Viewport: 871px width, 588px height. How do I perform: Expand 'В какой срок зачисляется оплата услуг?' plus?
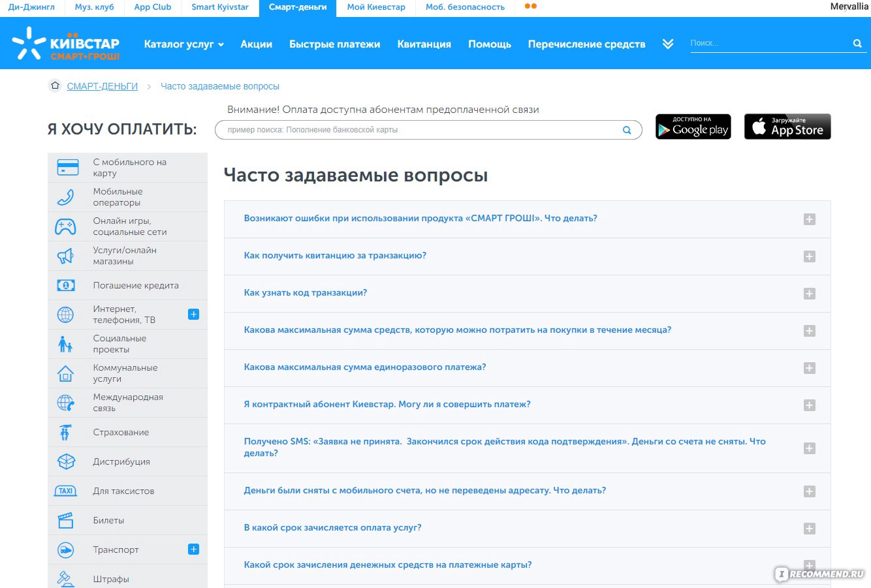pyautogui.click(x=809, y=529)
